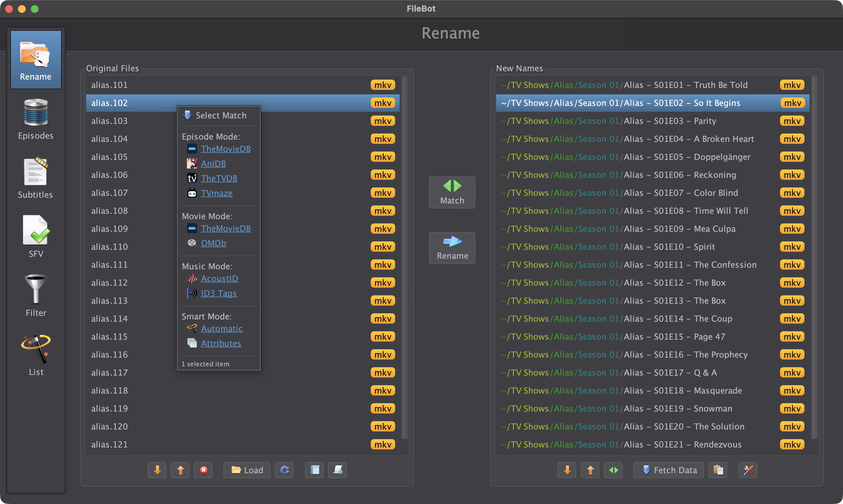Select alias.110 in Original Files
Screen dimensions: 843x504
coord(110,247)
